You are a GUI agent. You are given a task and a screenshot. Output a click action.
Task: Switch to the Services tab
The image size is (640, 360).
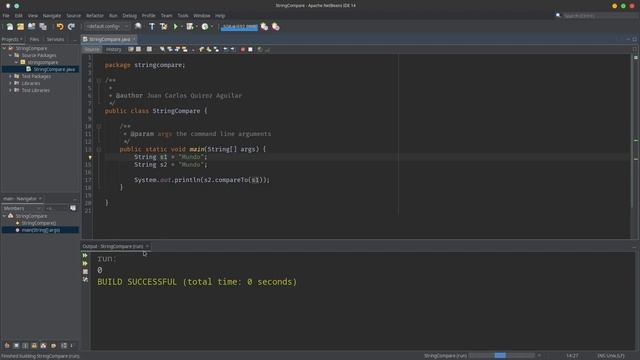pyautogui.click(x=55, y=39)
